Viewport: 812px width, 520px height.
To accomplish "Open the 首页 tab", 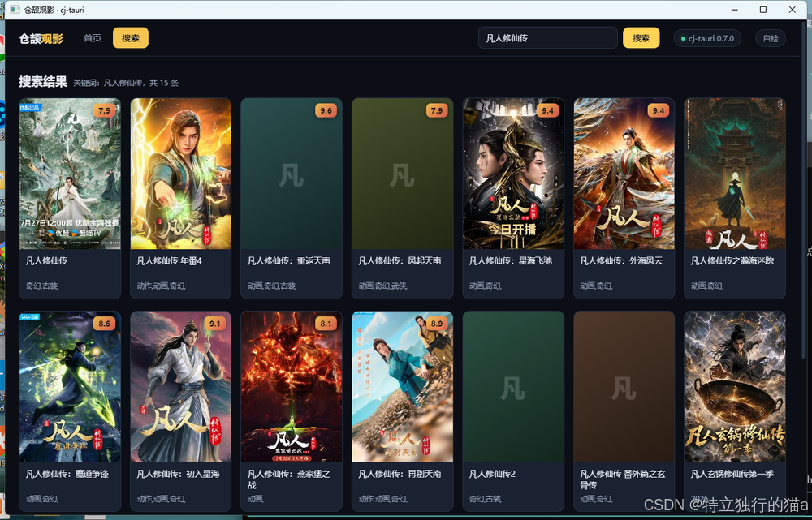I will coord(93,38).
